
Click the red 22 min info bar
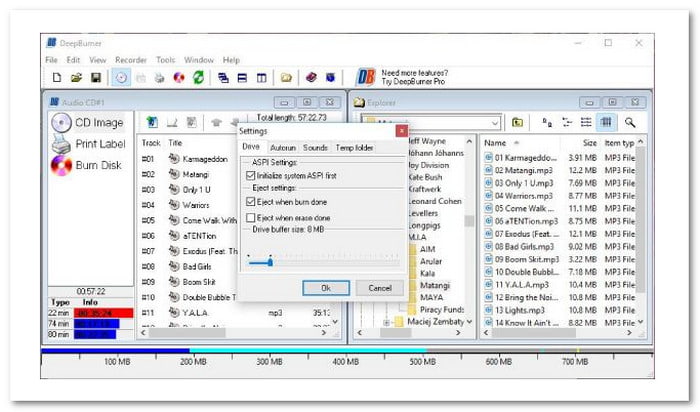(x=104, y=313)
